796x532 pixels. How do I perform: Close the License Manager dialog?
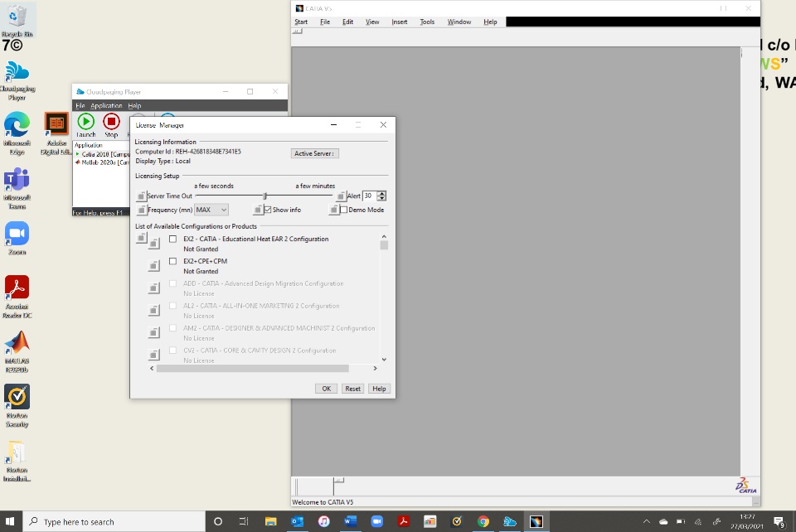click(383, 125)
